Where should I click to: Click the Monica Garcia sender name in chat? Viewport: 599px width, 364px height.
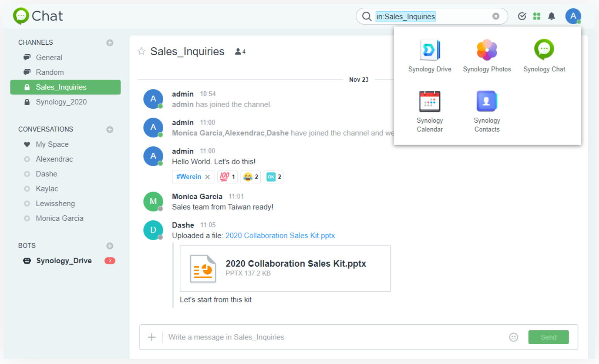tap(197, 197)
